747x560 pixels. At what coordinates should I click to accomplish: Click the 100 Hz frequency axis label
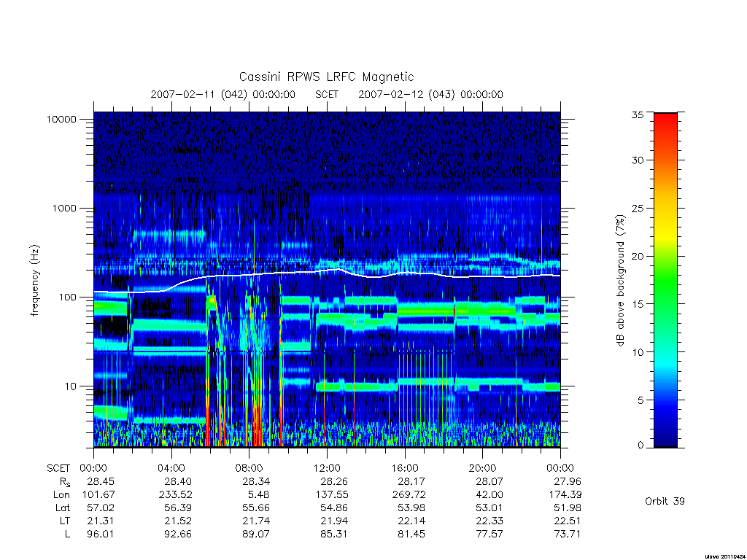(67, 297)
